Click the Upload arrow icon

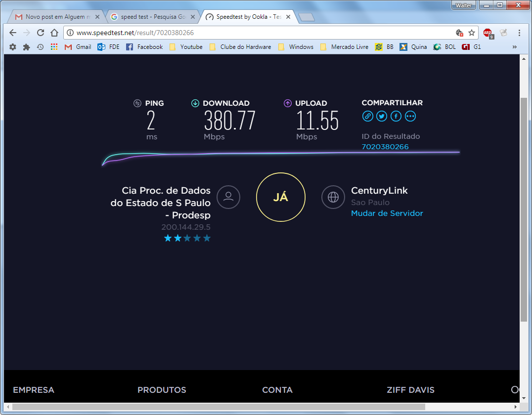pyautogui.click(x=288, y=103)
